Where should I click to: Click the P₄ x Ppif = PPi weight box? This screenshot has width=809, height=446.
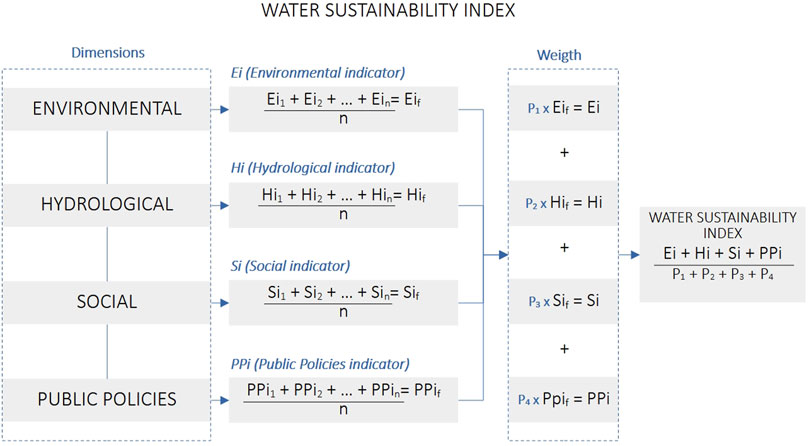point(564,399)
